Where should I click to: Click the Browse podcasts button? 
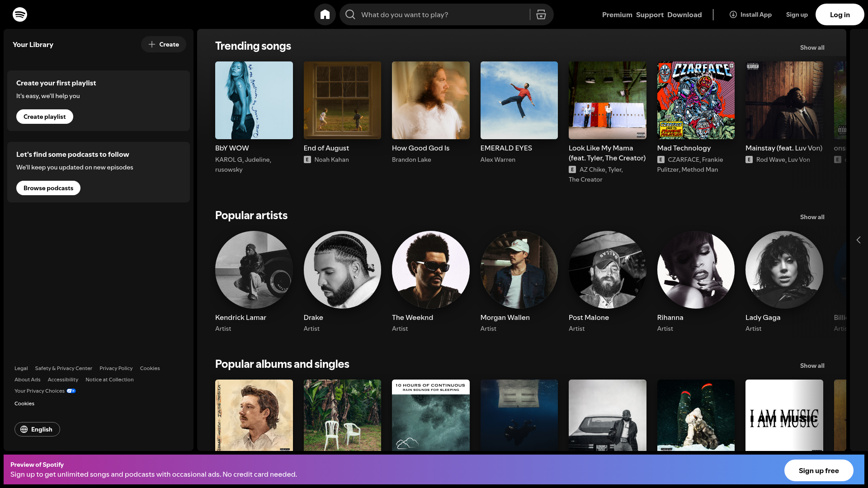[x=48, y=188]
